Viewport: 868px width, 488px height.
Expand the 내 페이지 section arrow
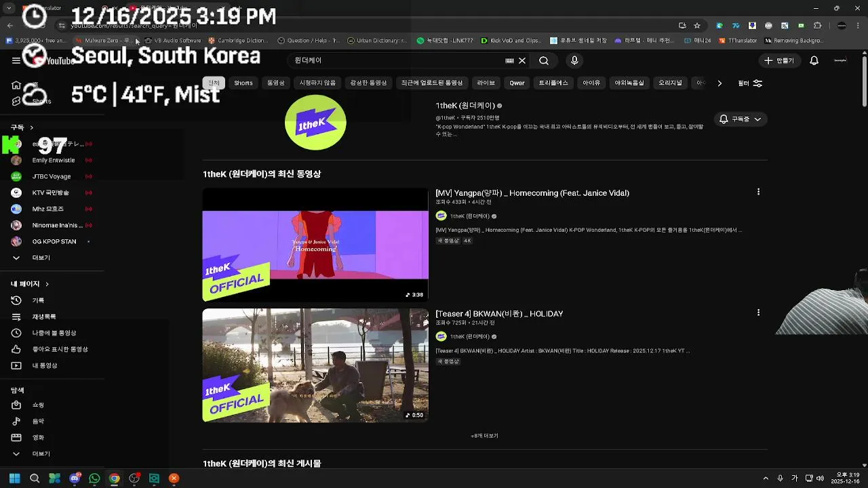click(x=47, y=284)
